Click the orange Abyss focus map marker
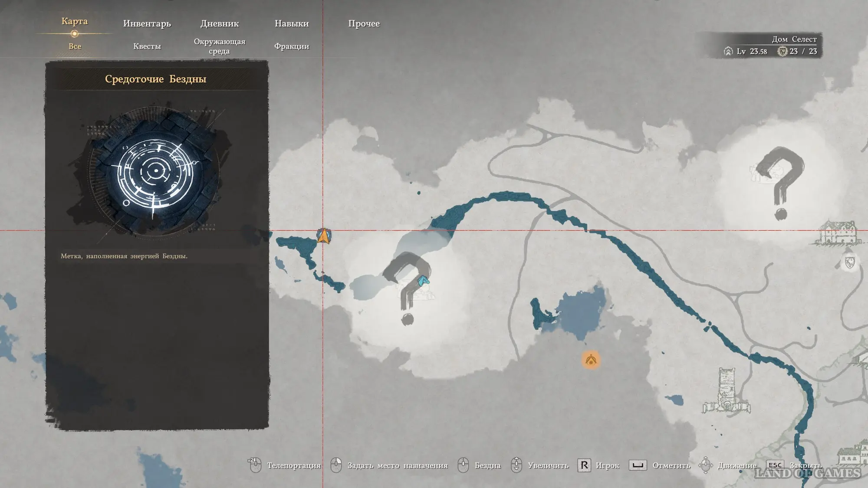The image size is (868, 488). 591,360
